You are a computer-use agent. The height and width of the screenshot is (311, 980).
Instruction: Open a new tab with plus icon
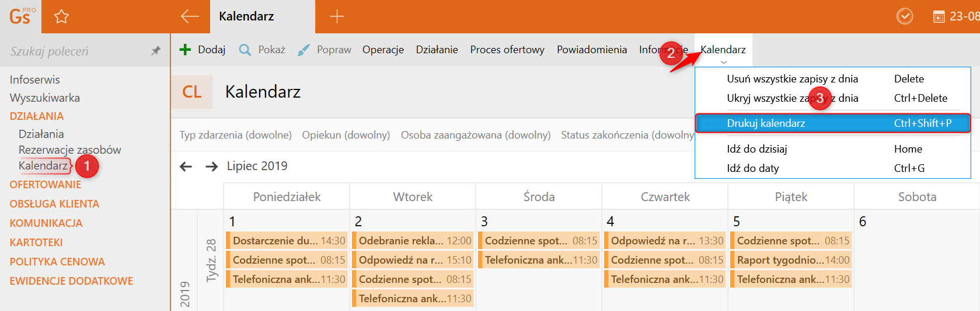pyautogui.click(x=337, y=16)
